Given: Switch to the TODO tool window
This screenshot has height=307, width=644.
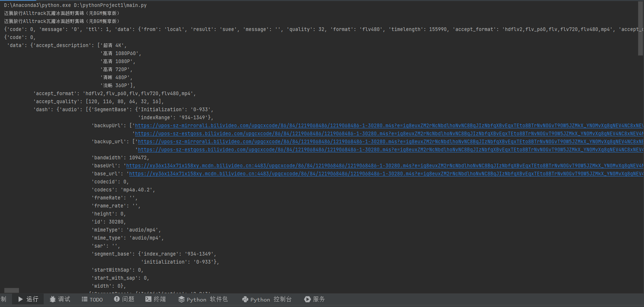Looking at the screenshot, I should click(x=92, y=299).
